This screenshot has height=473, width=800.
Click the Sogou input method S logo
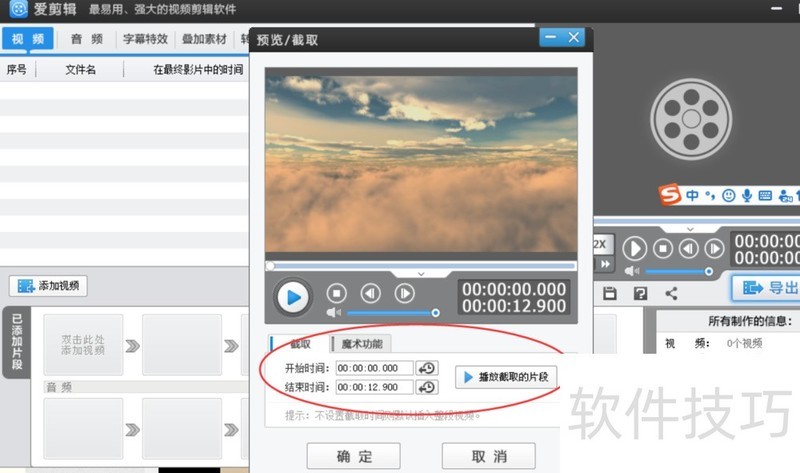pos(670,194)
